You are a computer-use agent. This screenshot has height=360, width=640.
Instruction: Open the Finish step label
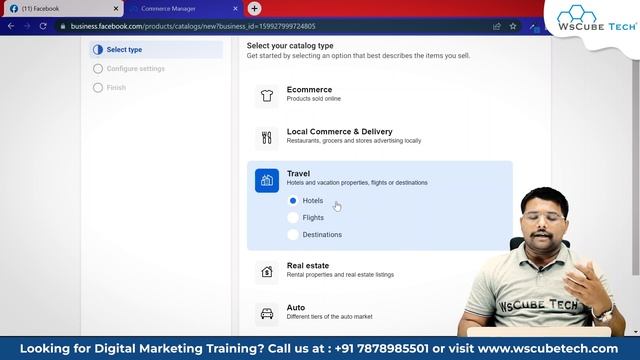coord(116,88)
